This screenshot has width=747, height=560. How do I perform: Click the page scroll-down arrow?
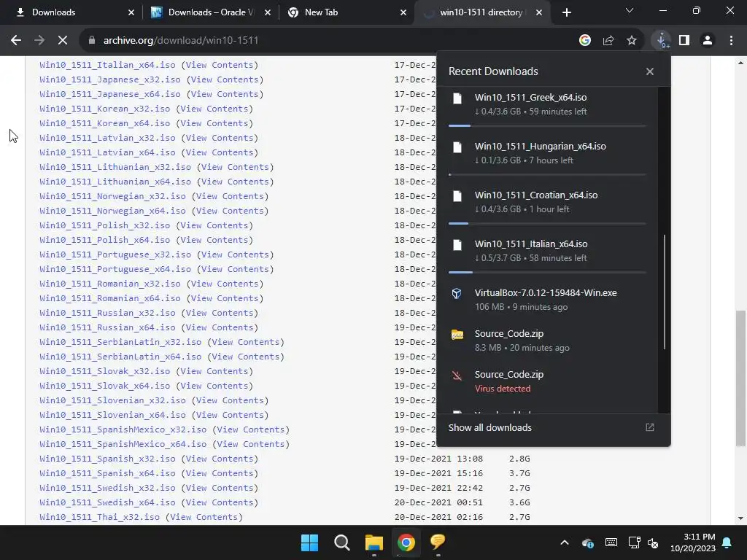coord(740,518)
